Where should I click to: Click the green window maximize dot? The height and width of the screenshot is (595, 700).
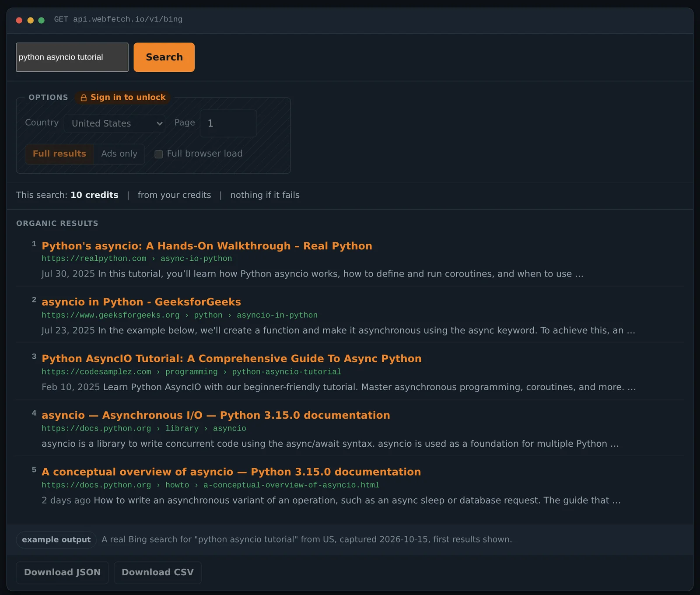(41, 20)
